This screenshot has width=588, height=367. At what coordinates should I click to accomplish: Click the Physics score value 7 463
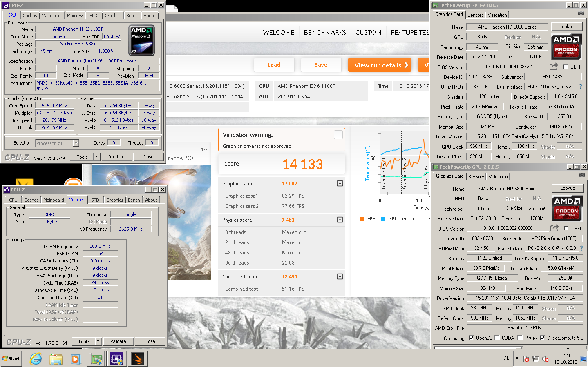(x=288, y=220)
